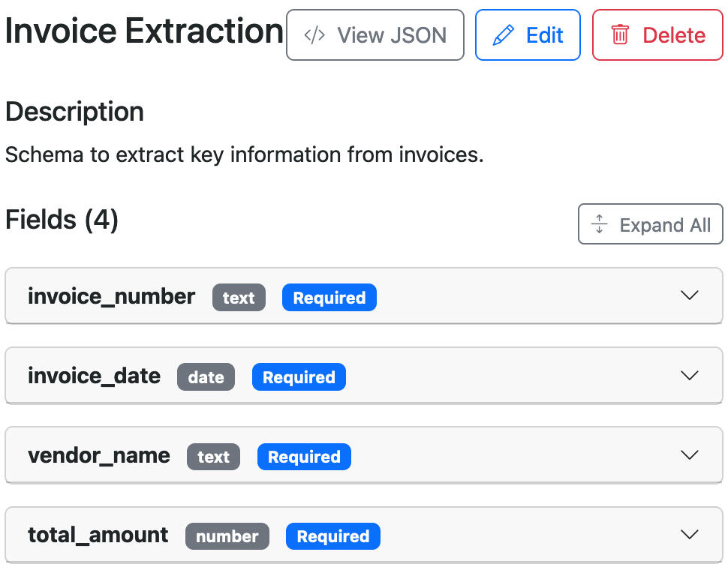
Task: Select the total_amount field name
Action: [x=98, y=535]
